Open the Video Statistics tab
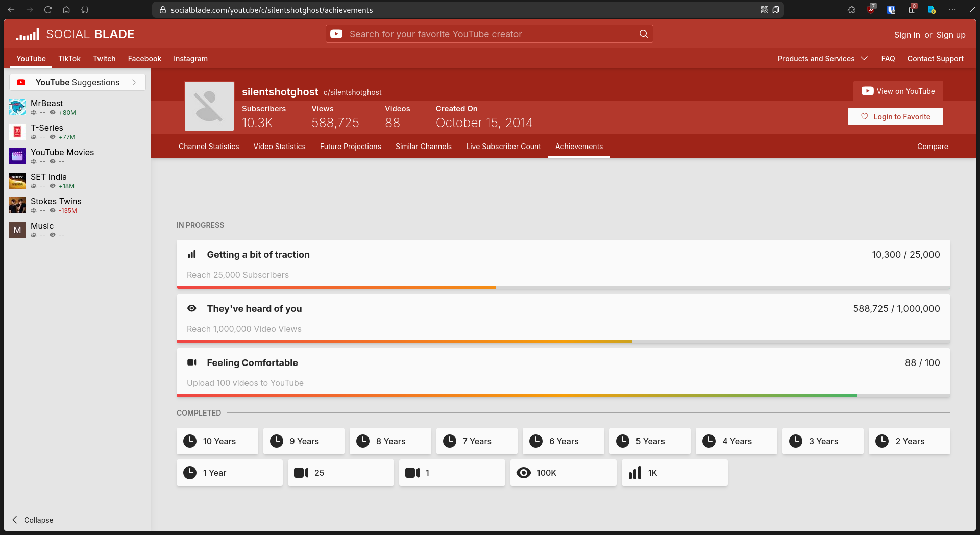 280,147
